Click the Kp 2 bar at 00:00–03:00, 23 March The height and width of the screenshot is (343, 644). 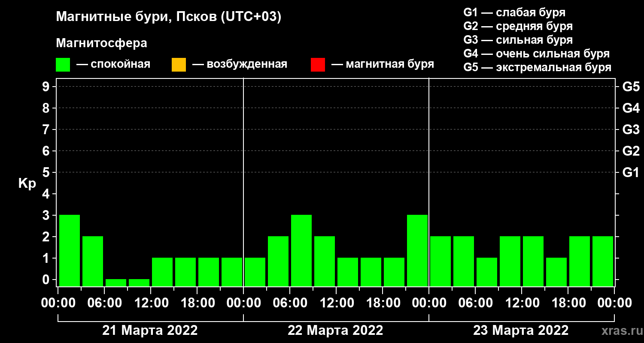point(440,261)
